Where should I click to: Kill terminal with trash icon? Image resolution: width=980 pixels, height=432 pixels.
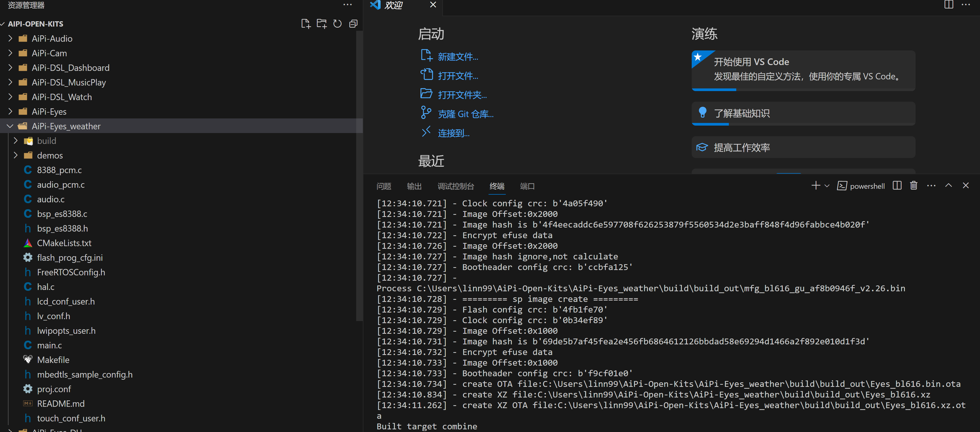point(913,186)
